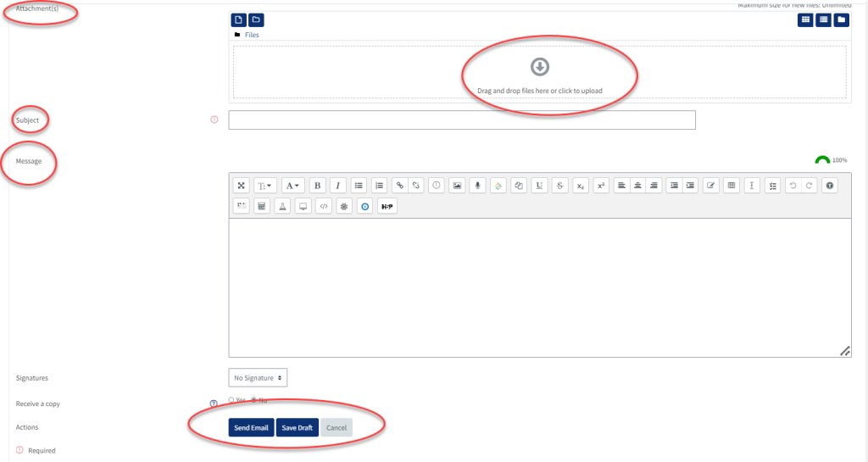Click the Save Draft button

(298, 428)
